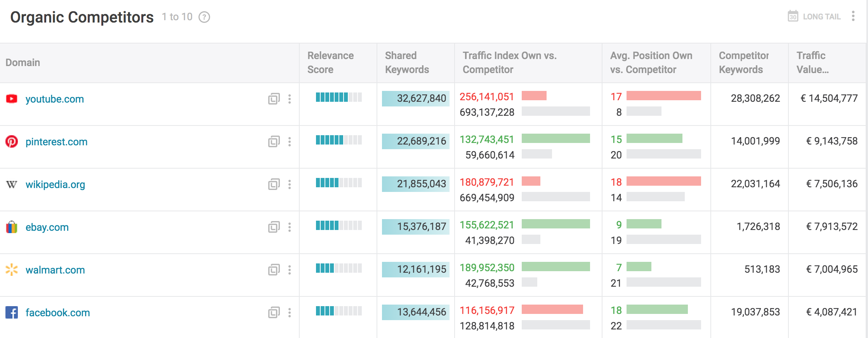Screen dimensions: 868x338
Task: Click traffic value € 7,913,572
Action: click(x=832, y=226)
